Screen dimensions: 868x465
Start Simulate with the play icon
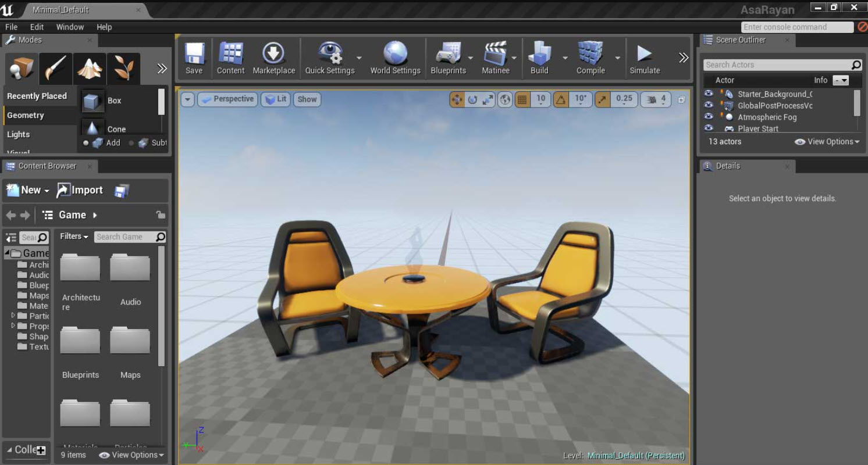pyautogui.click(x=645, y=58)
